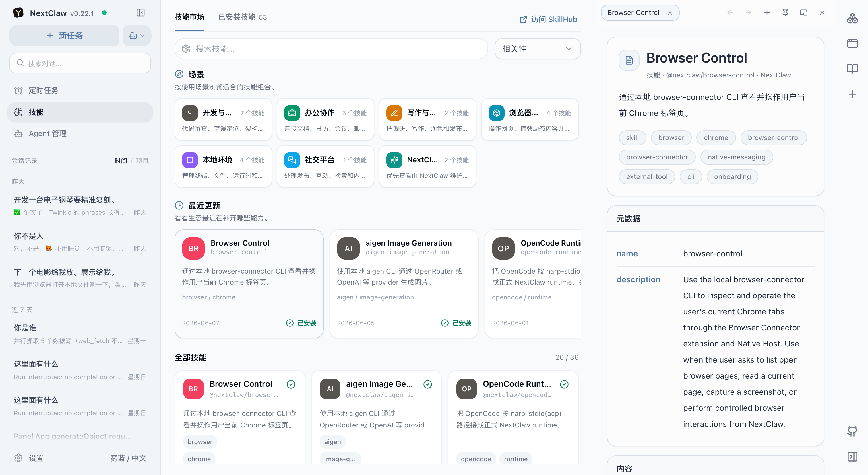Collapse the left sidebar panel icon

coord(141,13)
